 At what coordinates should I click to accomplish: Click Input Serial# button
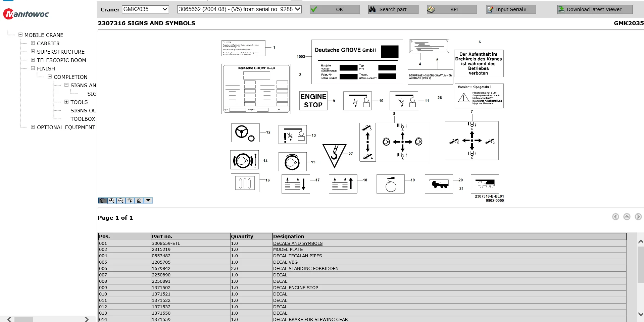coord(511,9)
